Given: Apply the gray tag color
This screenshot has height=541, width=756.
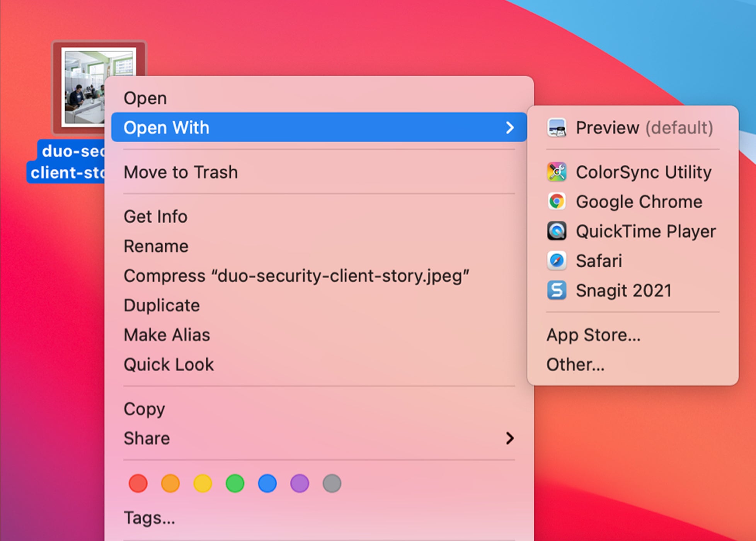Looking at the screenshot, I should 332,483.
